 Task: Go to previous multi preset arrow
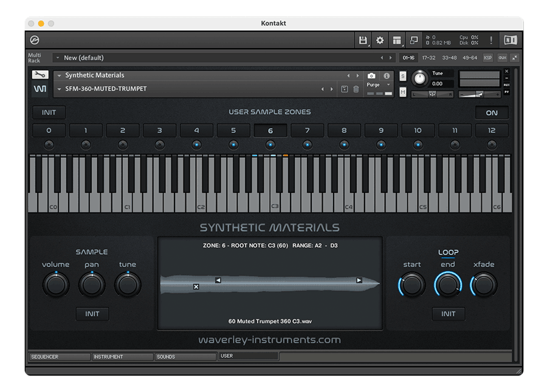point(382,58)
